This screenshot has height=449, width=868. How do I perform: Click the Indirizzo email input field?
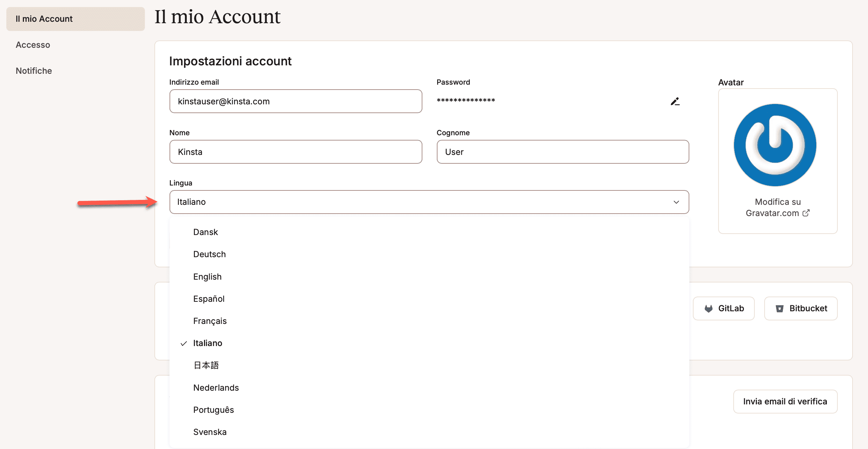click(x=295, y=102)
